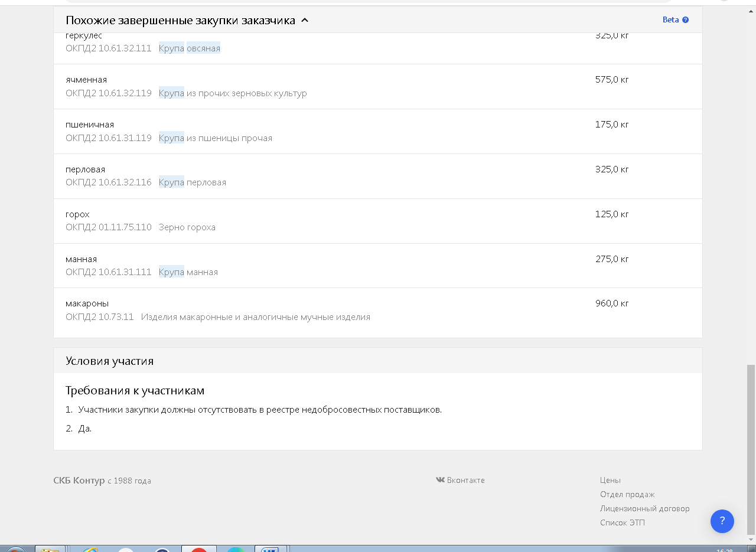Click the с 1988 года footer text
The height and width of the screenshot is (552, 756).
point(129,481)
